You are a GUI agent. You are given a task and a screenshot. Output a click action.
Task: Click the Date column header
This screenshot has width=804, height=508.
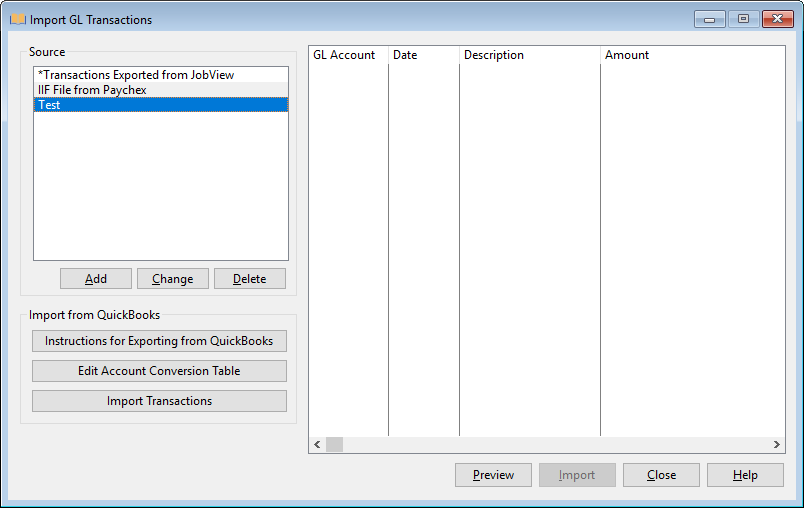pyautogui.click(x=405, y=55)
